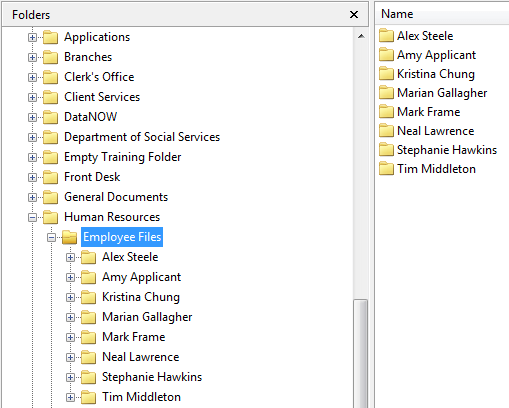The width and height of the screenshot is (509, 408).
Task: Expand the Front Desk node
Action: [32, 177]
